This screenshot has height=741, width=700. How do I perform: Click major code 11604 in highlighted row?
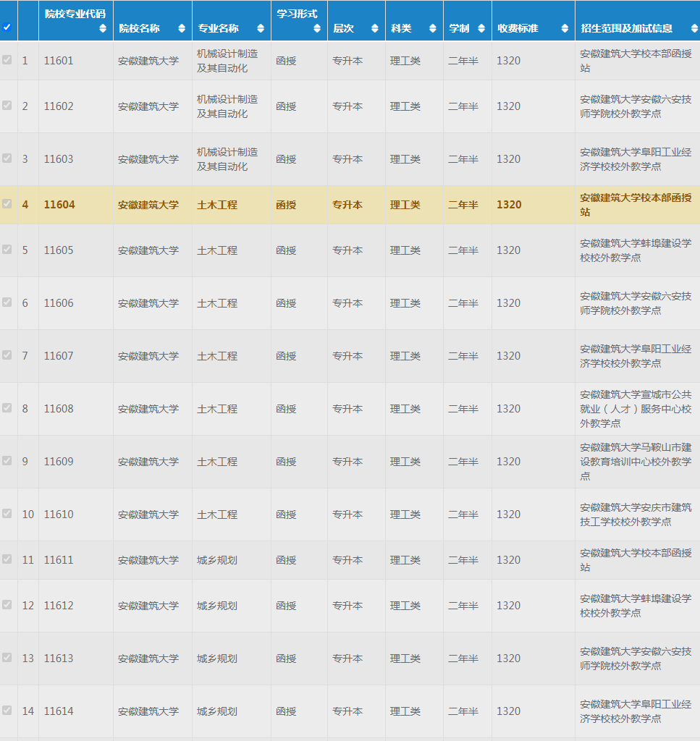click(59, 205)
